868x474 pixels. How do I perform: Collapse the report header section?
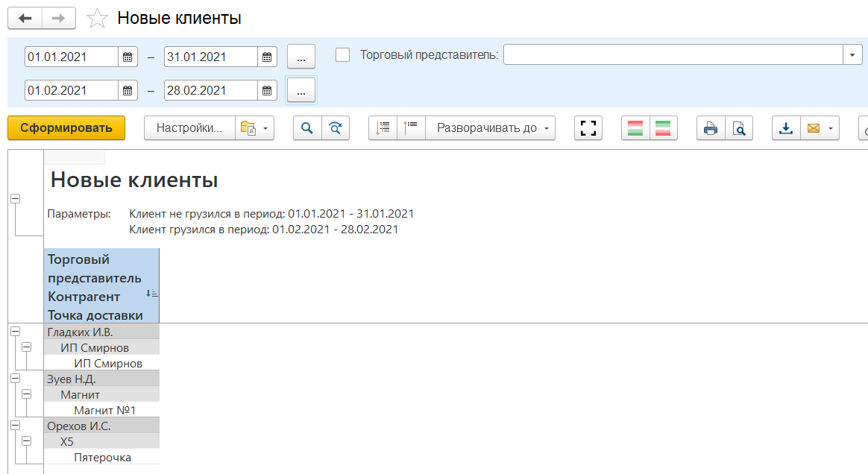click(15, 198)
